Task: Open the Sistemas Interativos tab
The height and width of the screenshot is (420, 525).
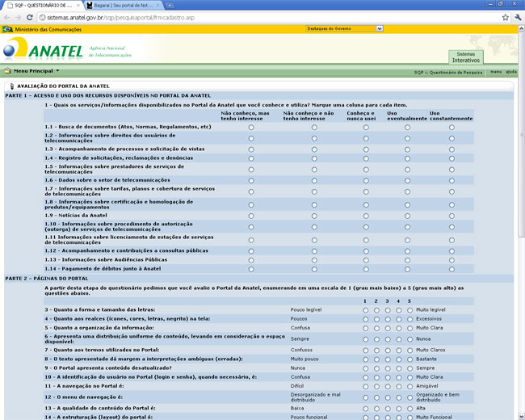Action: coord(466,57)
